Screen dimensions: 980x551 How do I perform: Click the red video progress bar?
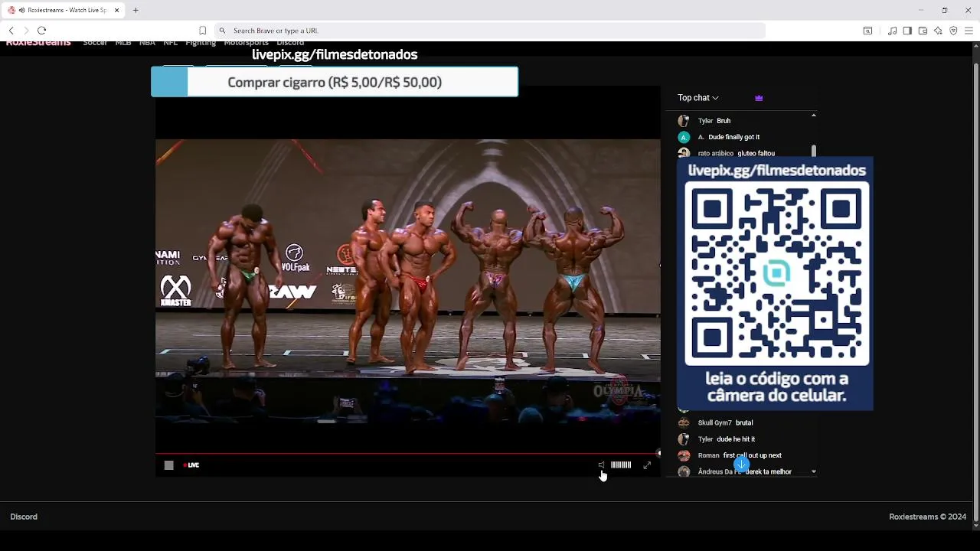point(407,454)
